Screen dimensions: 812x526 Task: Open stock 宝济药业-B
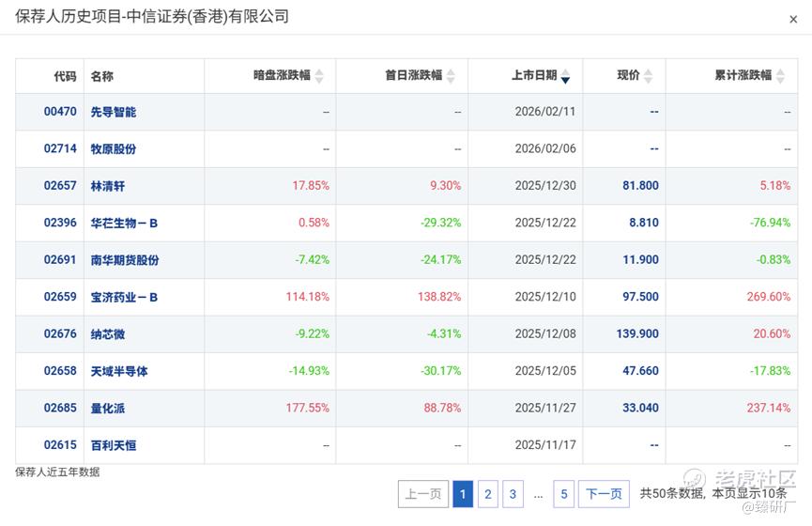tap(124, 297)
